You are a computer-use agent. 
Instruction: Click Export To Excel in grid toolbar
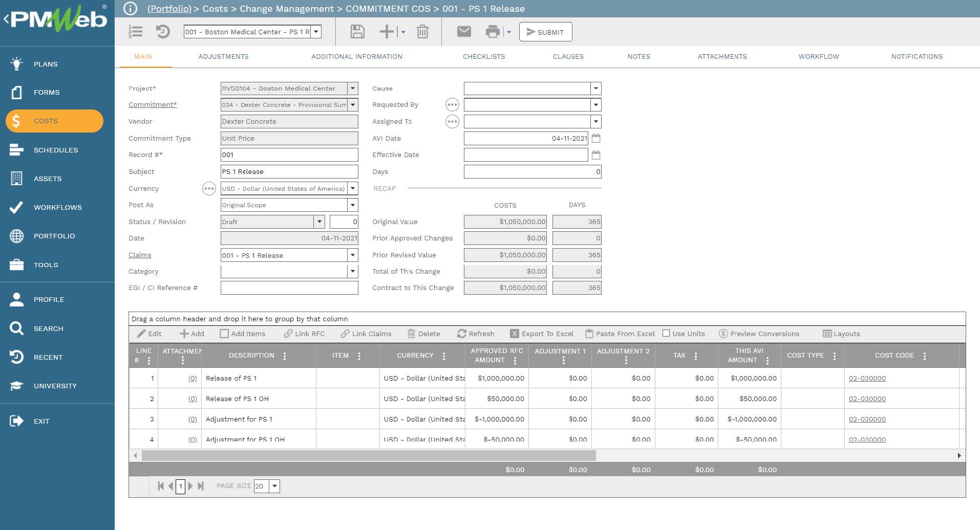[542, 334]
